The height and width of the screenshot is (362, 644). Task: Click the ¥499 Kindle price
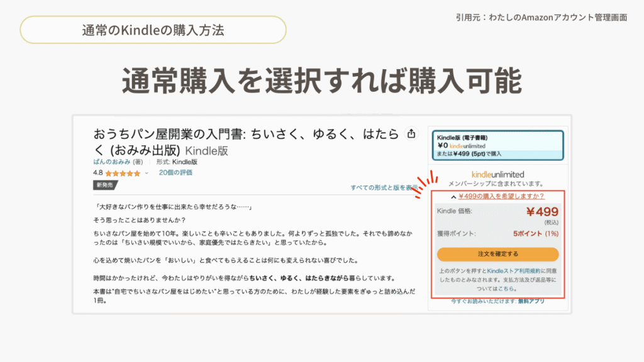[x=542, y=212]
